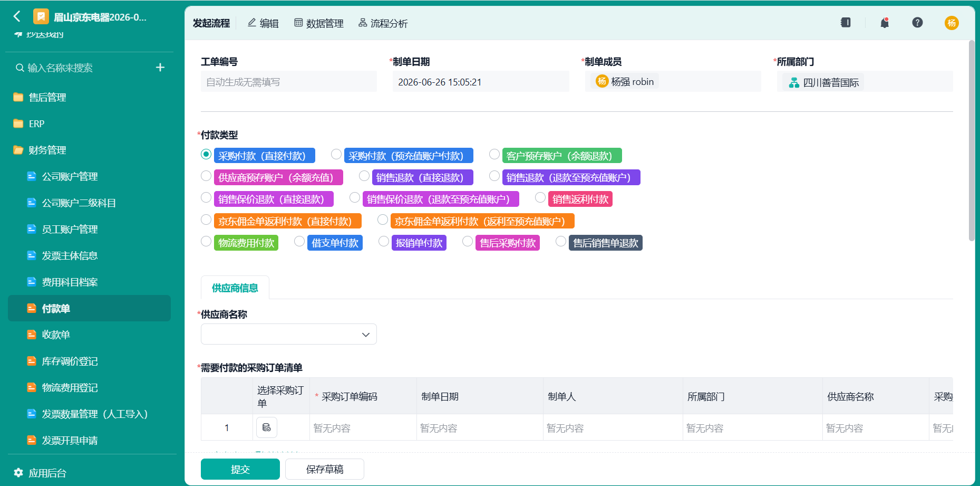Switch to 发起流程 tab
Image resolution: width=980 pixels, height=486 pixels.
tap(211, 23)
